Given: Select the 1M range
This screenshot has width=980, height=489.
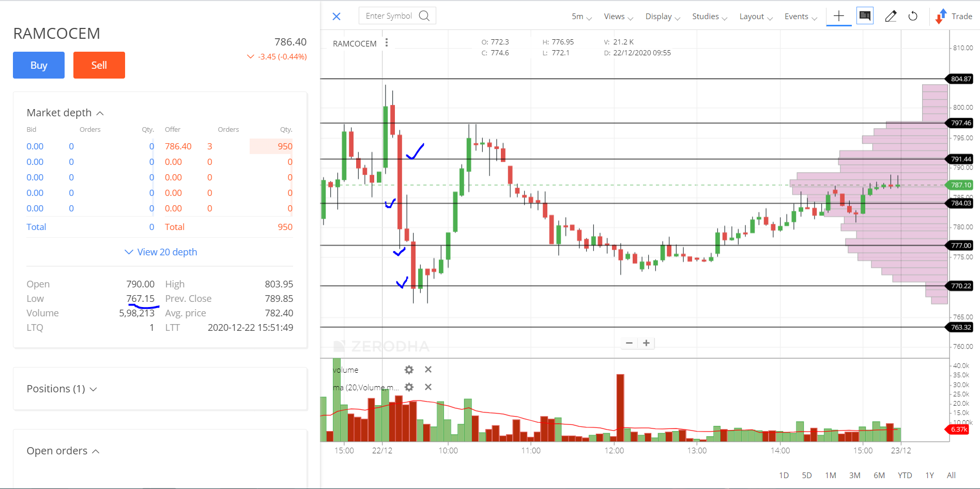Looking at the screenshot, I should [831, 475].
